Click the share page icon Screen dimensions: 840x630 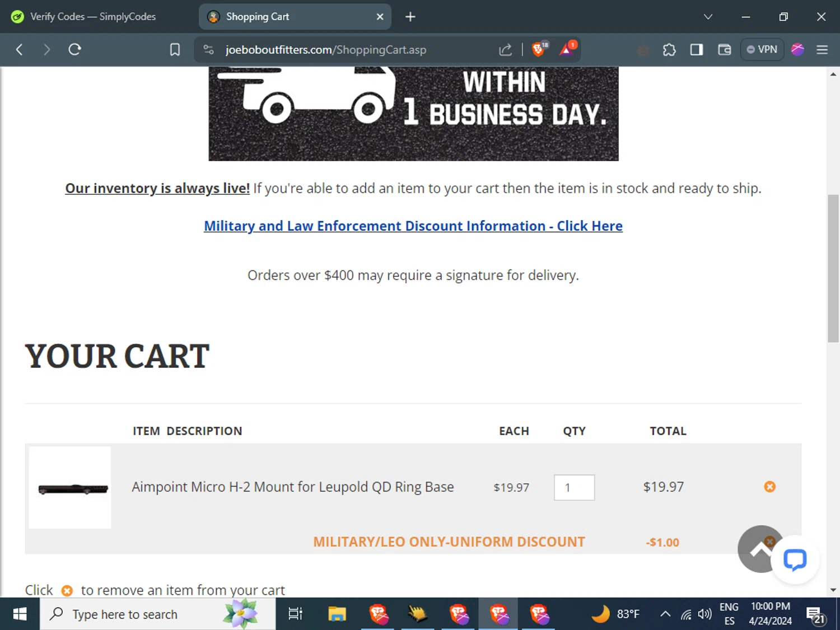click(505, 50)
